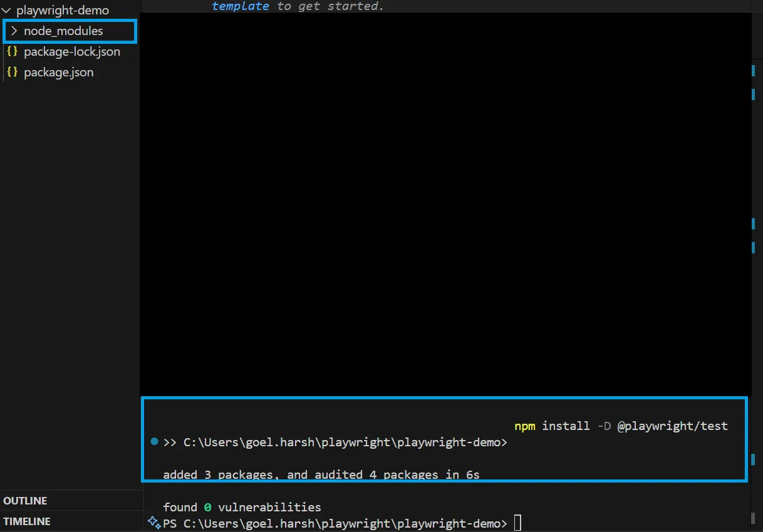This screenshot has height=532, width=763.
Task: Click the 'npm install -D @playwright/test' command text
Action: point(621,426)
